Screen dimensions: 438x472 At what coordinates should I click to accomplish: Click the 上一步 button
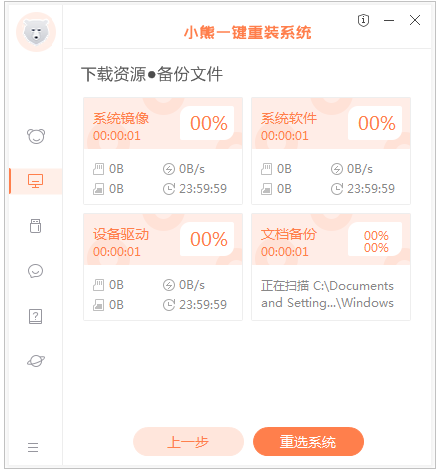[x=188, y=442]
